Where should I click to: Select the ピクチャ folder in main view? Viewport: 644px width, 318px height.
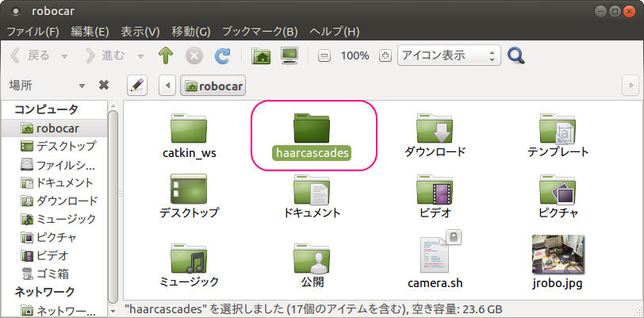tap(558, 190)
